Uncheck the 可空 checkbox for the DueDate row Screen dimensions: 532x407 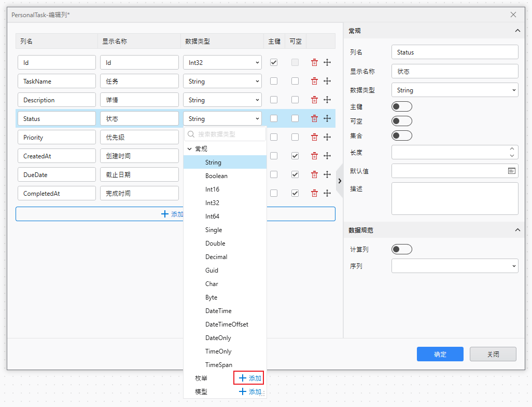295,174
